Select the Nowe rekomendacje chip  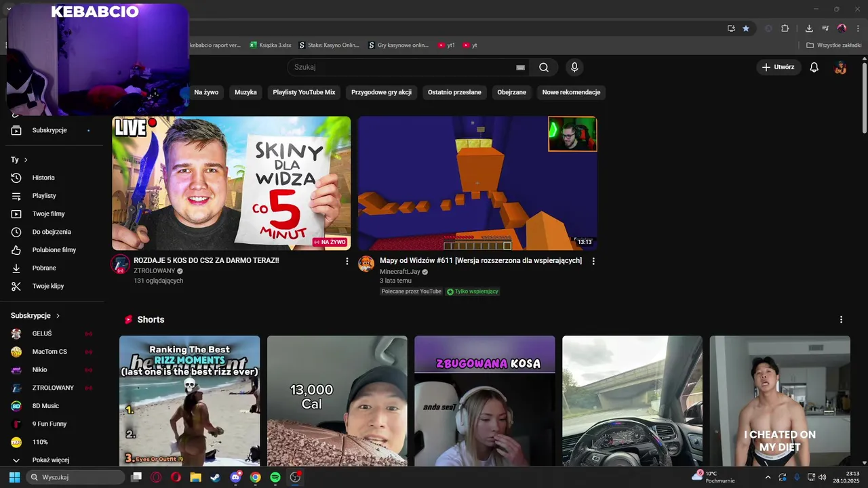[571, 92]
